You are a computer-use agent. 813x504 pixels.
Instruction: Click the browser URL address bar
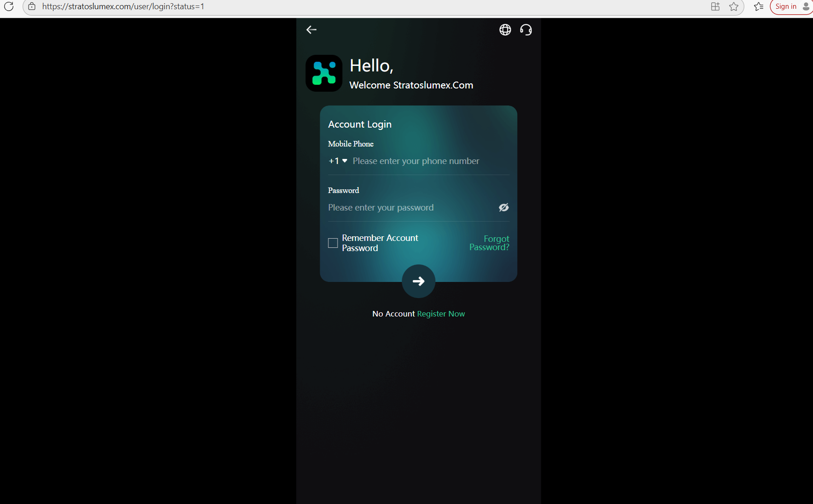322,6
